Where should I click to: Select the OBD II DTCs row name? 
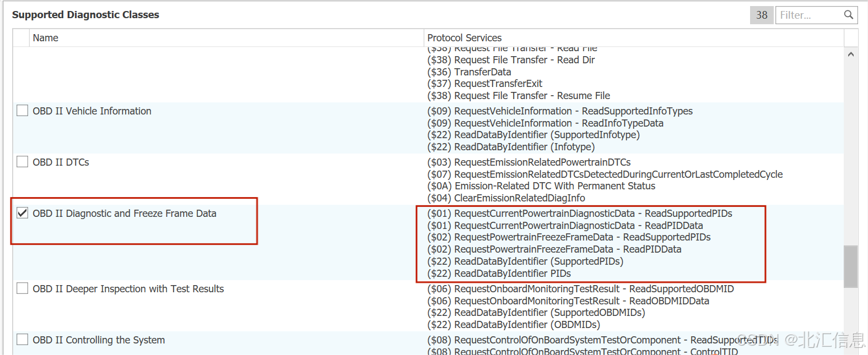61,162
